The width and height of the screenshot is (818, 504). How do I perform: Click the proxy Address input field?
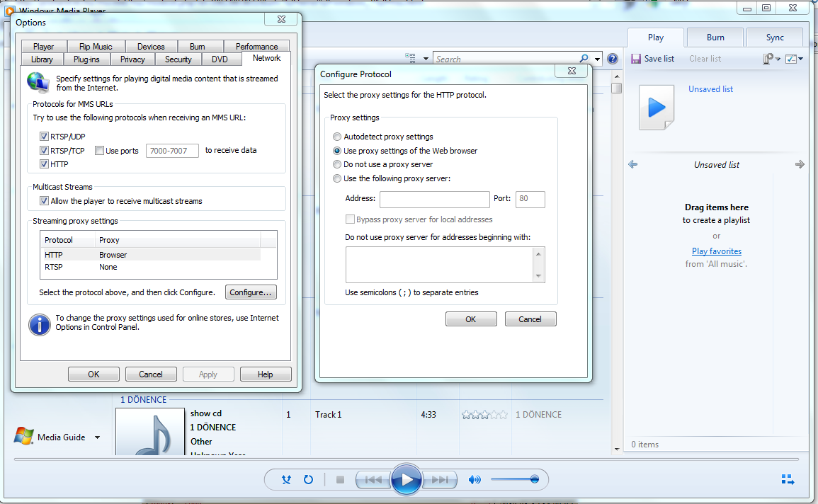click(435, 199)
